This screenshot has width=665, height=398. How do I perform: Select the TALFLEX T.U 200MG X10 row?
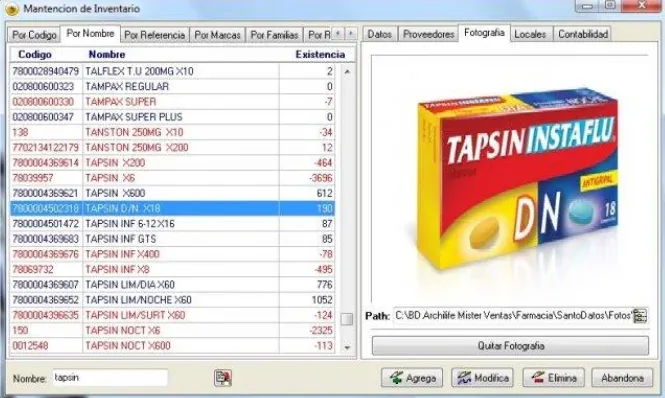tap(172, 71)
